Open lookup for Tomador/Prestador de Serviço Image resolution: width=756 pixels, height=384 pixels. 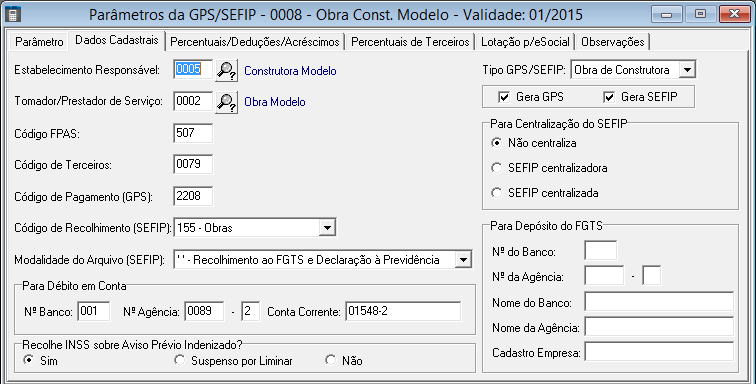tap(226, 102)
